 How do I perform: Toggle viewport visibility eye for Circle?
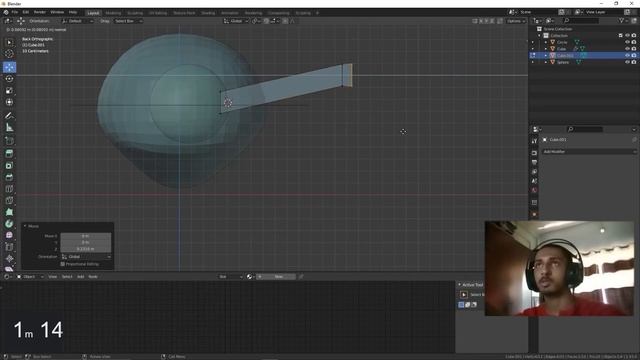tap(627, 42)
